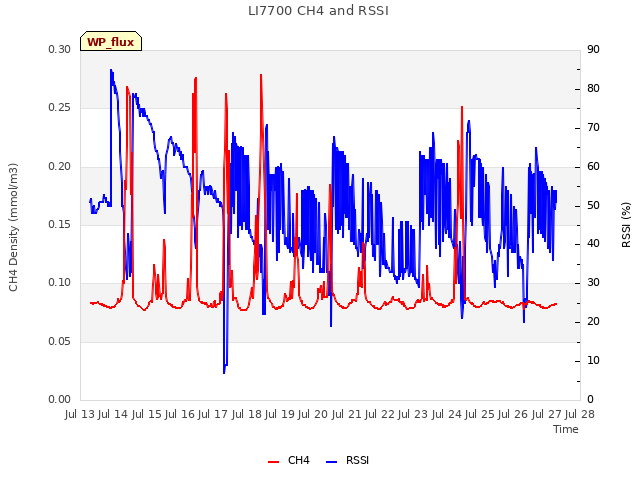This screenshot has width=640, height=480.
Task: Click the Jul 13 x-axis tick label
Action: click(x=80, y=414)
